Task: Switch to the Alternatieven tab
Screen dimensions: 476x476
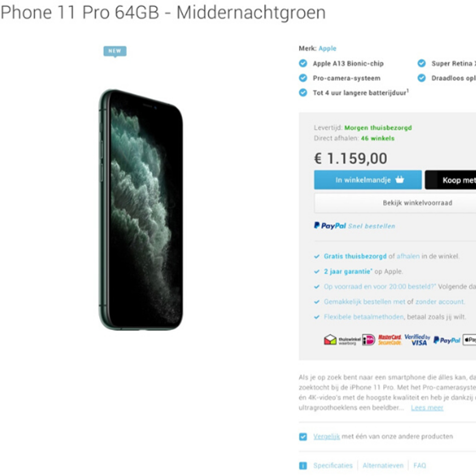Action: [x=383, y=466]
